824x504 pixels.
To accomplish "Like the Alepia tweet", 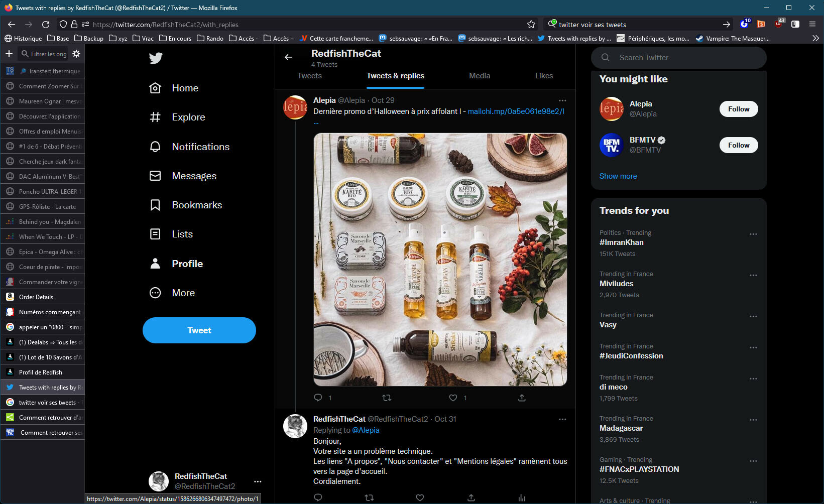I will pos(453,398).
